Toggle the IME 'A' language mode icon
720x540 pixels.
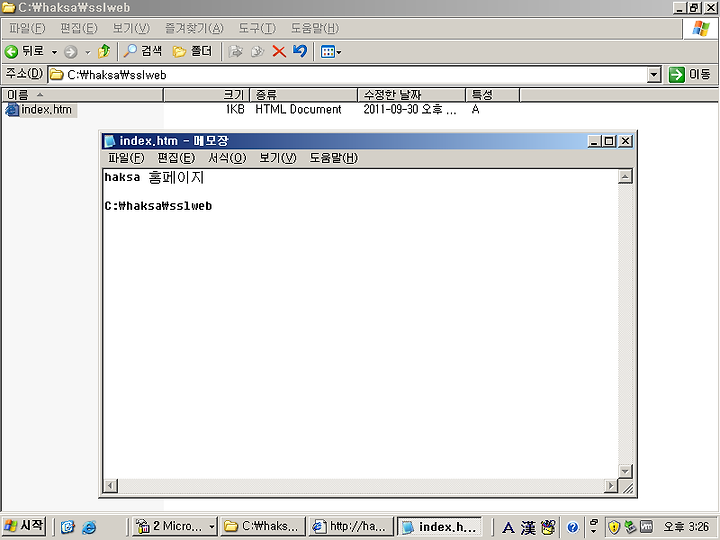pos(508,527)
